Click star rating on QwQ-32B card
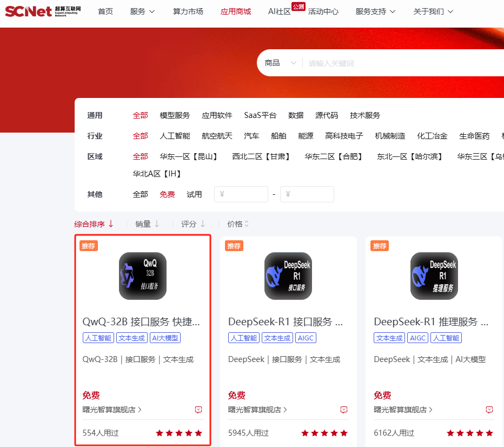 [179, 433]
